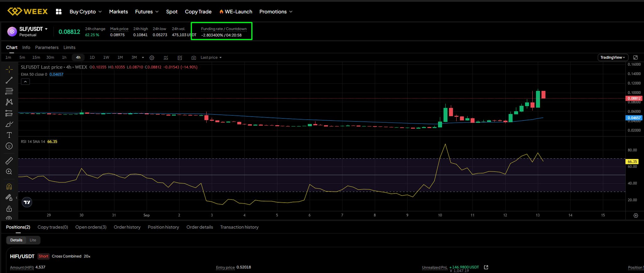
Task: Pick the ruler measure tool
Action: (9, 161)
